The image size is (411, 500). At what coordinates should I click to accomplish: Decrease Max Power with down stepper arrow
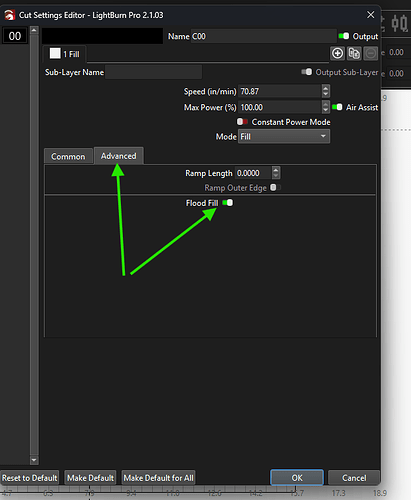326,110
